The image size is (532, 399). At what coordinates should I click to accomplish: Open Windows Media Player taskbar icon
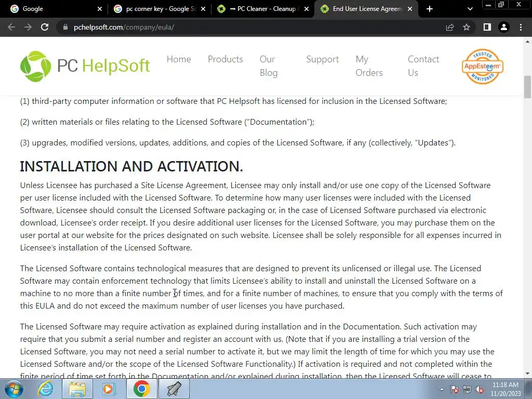click(109, 389)
